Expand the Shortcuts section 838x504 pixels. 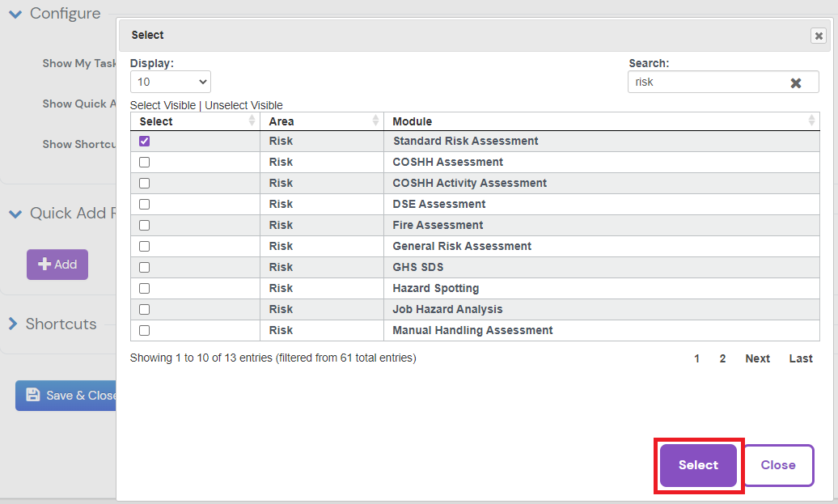(x=14, y=324)
